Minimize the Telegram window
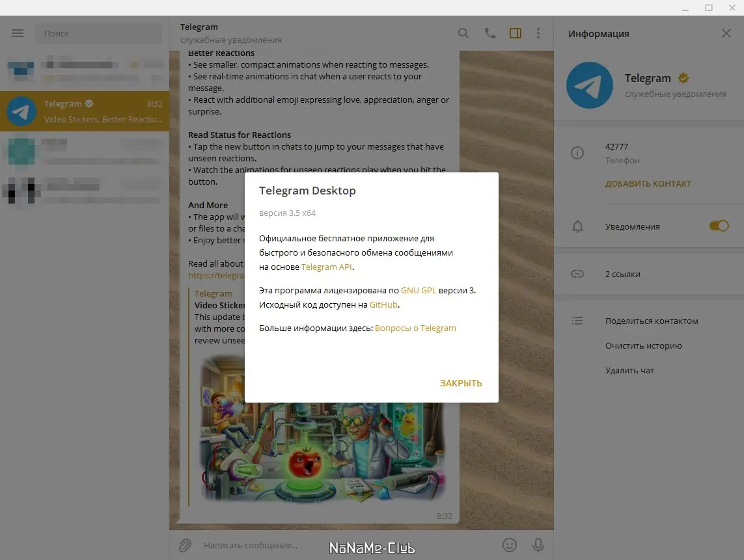744x560 pixels. tap(685, 8)
